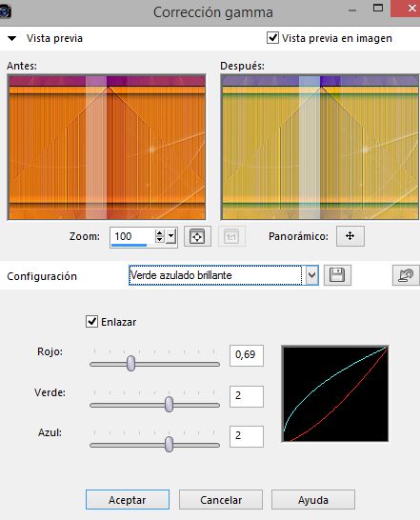Click the camera app icon in title bar
Image resolution: width=420 pixels, height=520 pixels.
point(6,11)
